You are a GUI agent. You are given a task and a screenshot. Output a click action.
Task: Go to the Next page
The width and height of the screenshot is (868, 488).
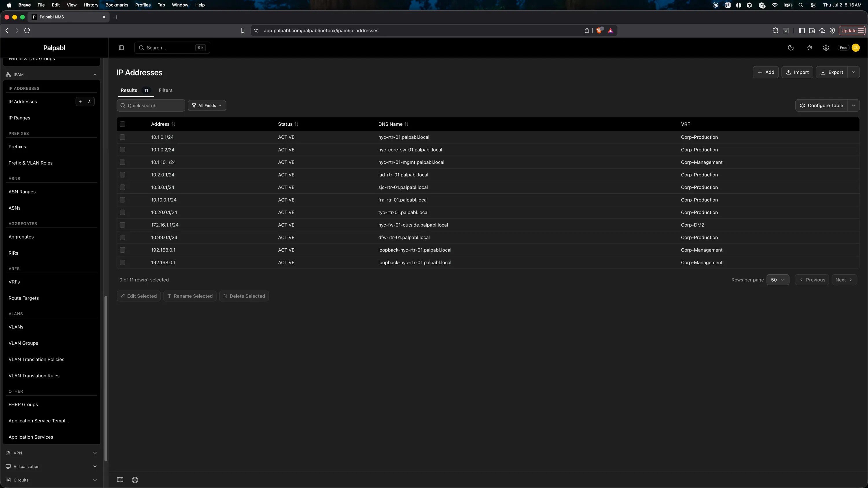point(844,280)
